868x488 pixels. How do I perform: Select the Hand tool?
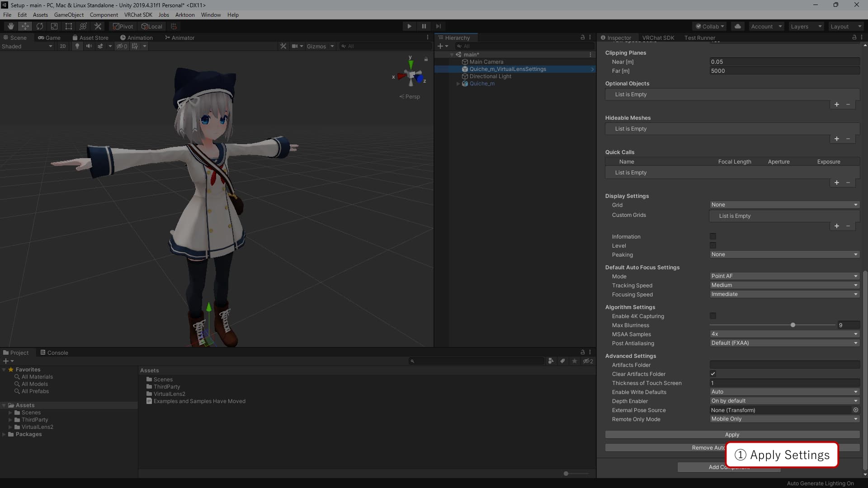(11, 26)
